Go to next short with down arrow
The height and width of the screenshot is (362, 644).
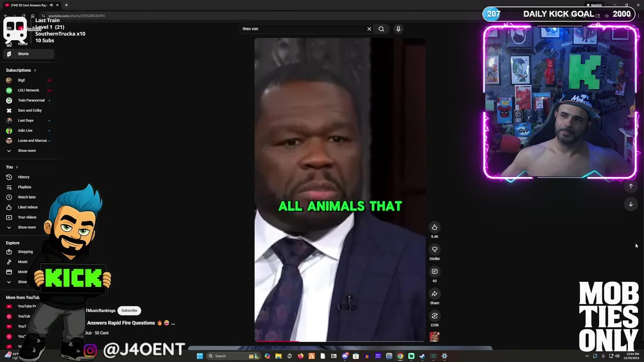point(631,204)
